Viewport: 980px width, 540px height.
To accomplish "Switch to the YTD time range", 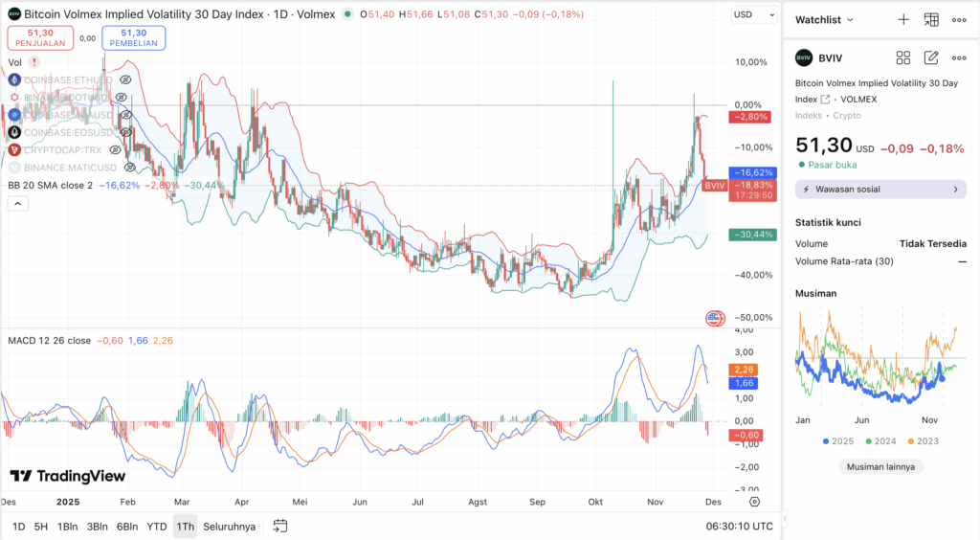I will [x=157, y=526].
